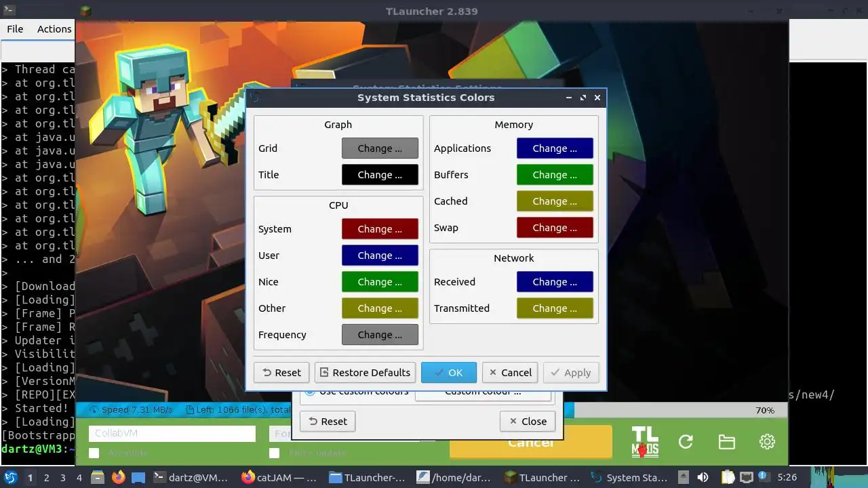The width and height of the screenshot is (868, 488).
Task: Change the CPU Nice colour
Action: click(380, 282)
